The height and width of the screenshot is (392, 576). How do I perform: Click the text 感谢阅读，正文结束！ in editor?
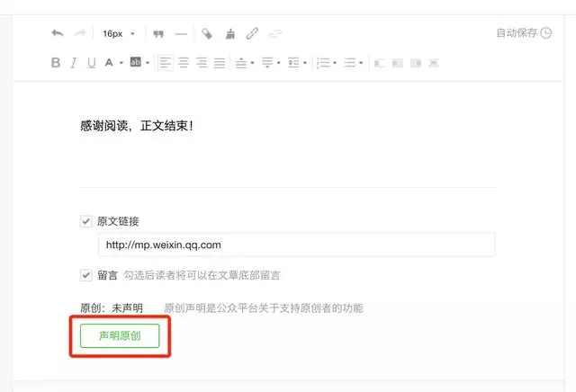pos(137,125)
